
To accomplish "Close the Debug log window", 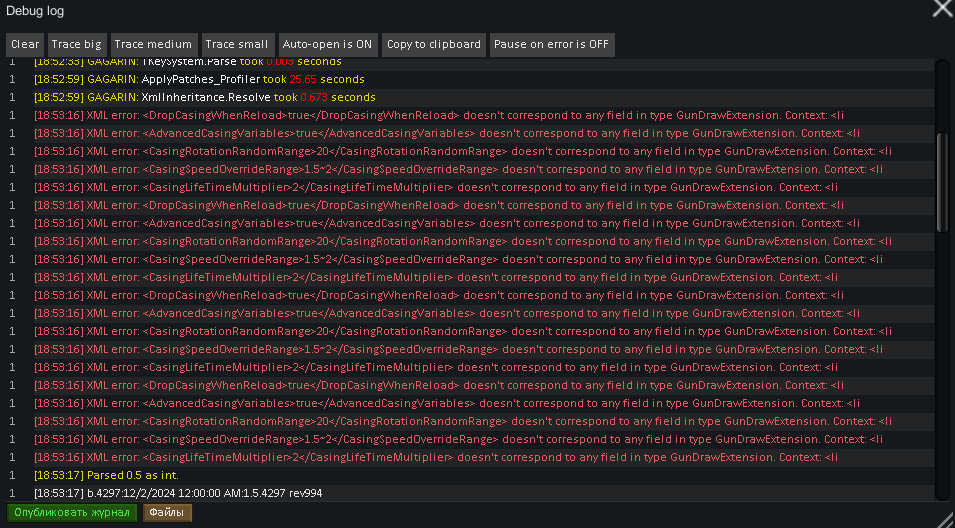I will 942,9.
